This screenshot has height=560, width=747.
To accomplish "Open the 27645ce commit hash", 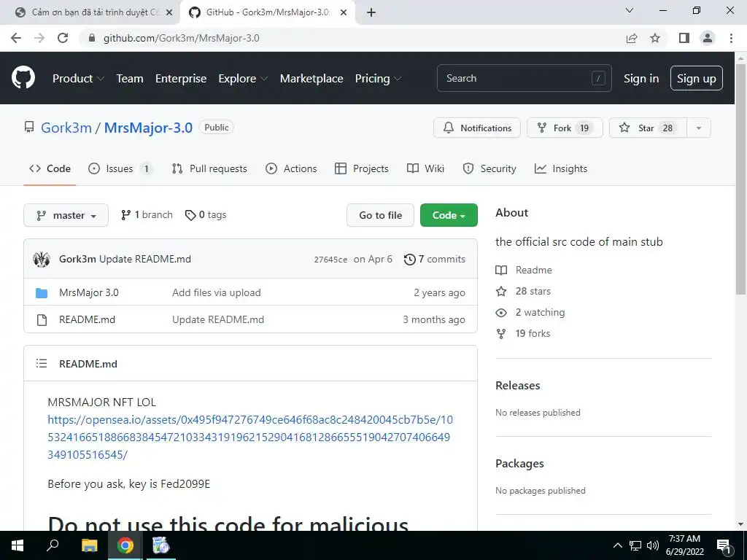I will coord(330,260).
